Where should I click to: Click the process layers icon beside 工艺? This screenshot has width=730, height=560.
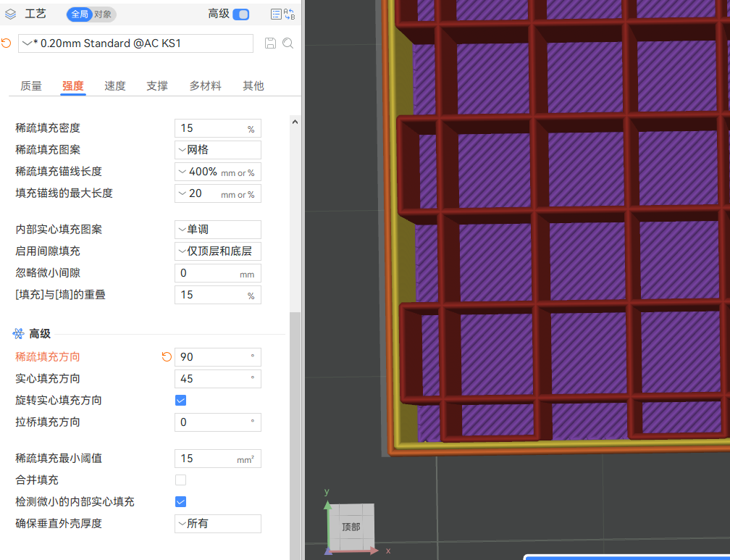(x=10, y=14)
